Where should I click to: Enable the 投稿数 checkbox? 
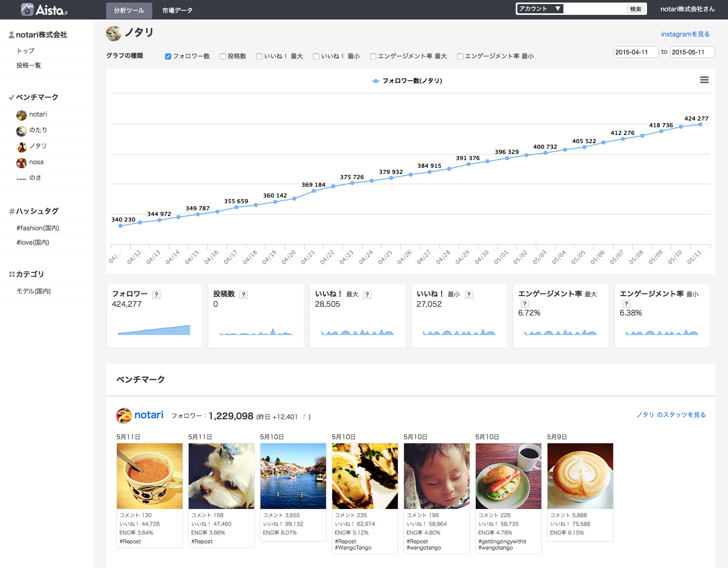point(223,56)
